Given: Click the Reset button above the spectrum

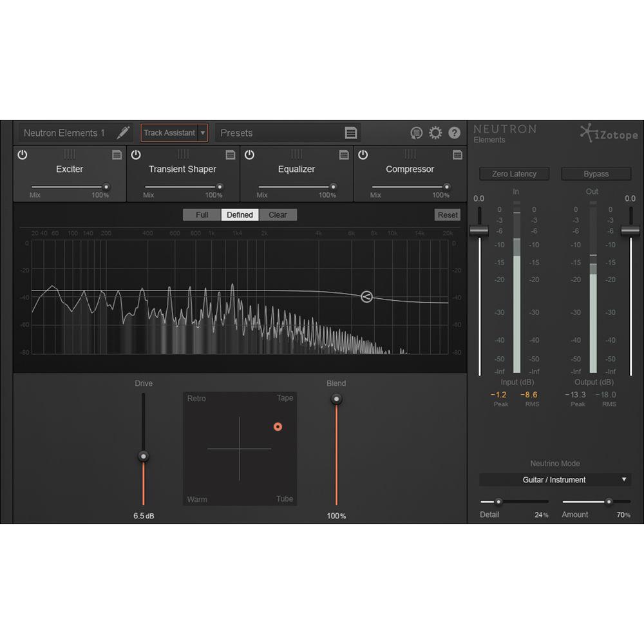Looking at the screenshot, I should click(x=447, y=214).
